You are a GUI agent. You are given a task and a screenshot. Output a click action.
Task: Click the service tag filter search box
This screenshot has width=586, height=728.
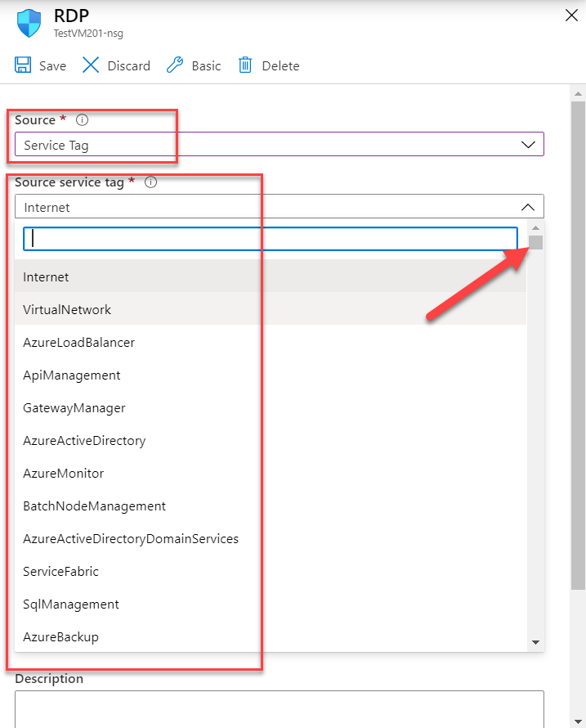271,239
